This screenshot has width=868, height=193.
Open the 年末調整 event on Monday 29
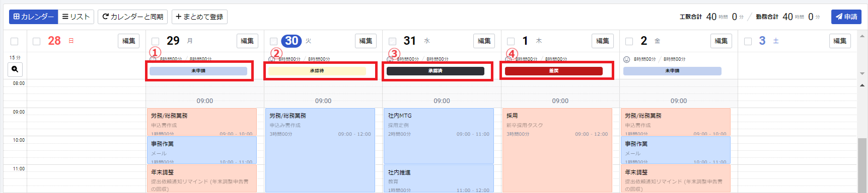tap(202, 179)
